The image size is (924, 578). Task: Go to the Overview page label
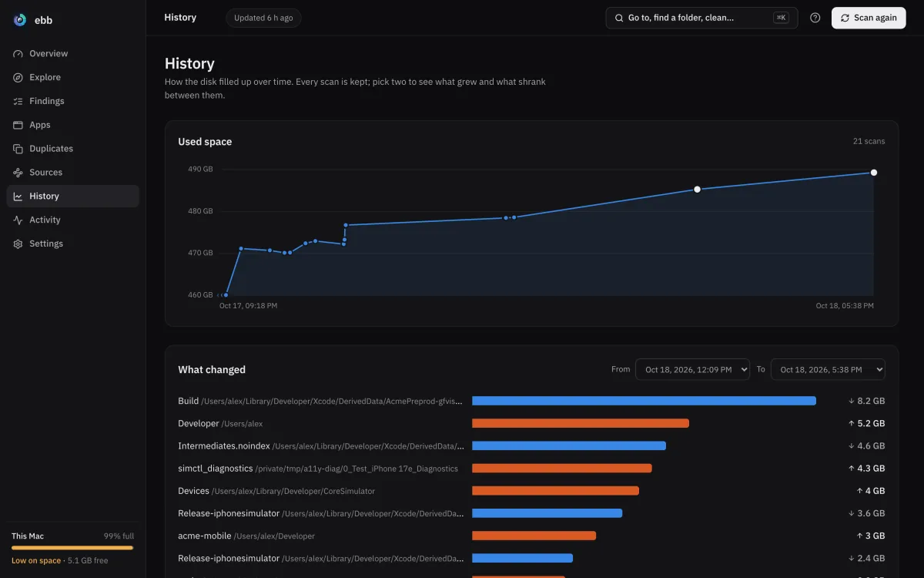point(49,54)
